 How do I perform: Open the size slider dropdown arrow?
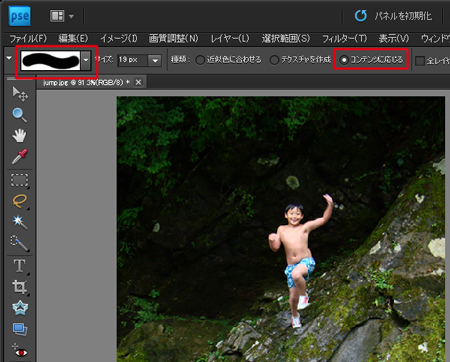click(x=155, y=60)
